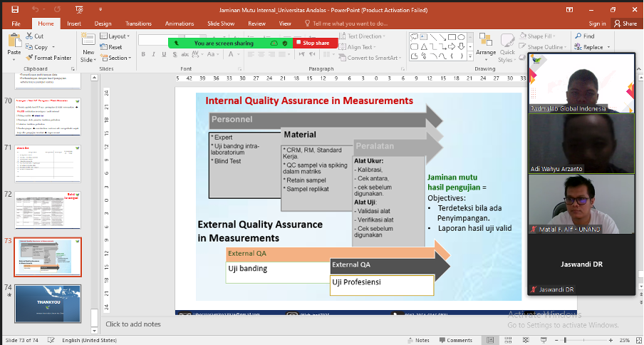Toggle the Comments pane
Image resolution: width=644 pixels, height=345 pixels.
pos(455,340)
